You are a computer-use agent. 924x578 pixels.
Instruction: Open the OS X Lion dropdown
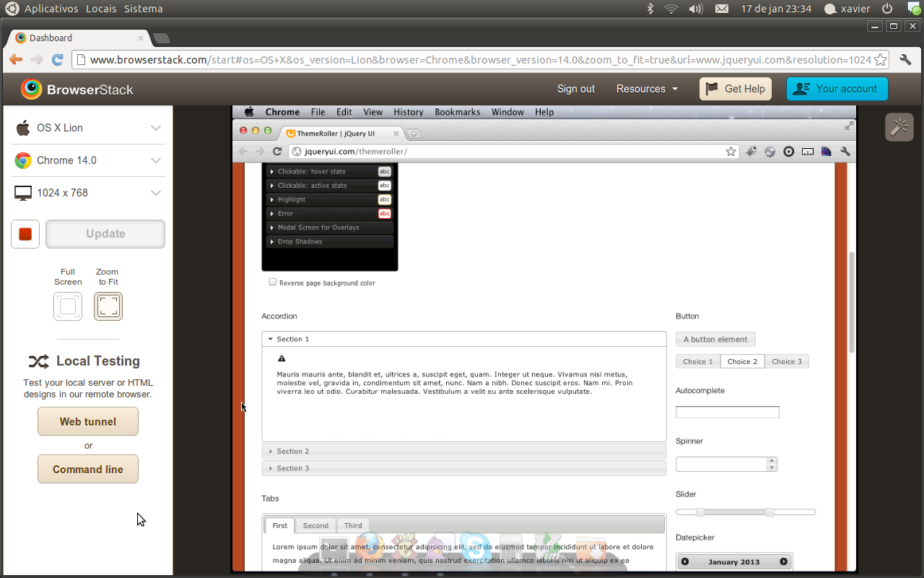88,128
